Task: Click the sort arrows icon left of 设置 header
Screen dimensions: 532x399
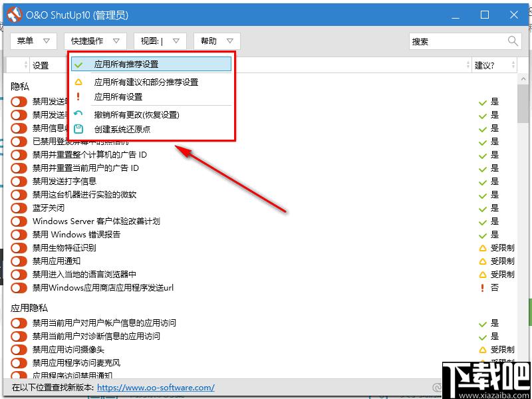Action: 26,65
